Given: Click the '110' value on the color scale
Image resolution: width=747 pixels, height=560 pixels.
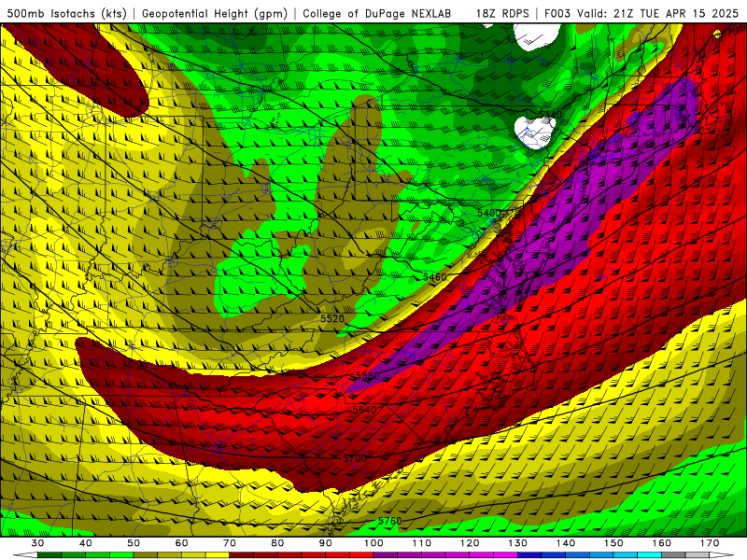Looking at the screenshot, I should point(422,543).
